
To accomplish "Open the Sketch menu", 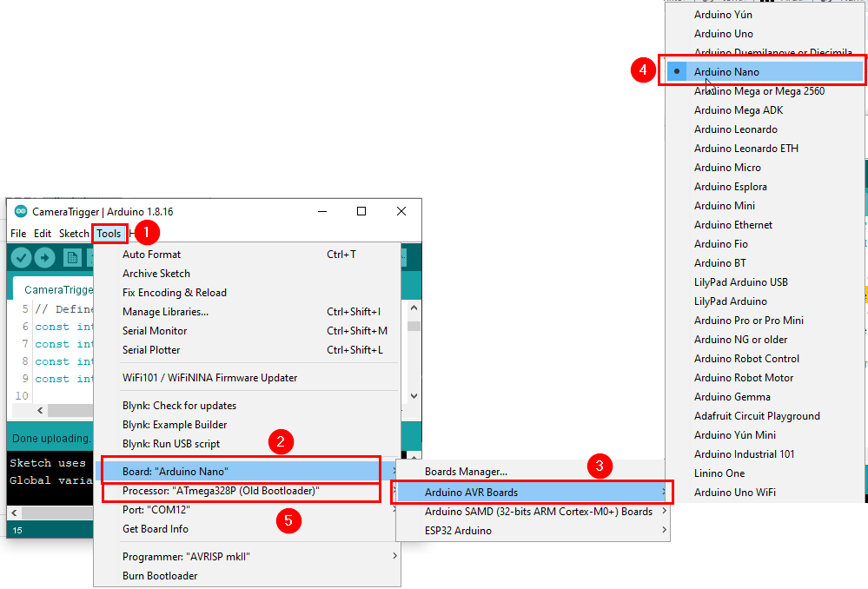I will coord(74,234).
